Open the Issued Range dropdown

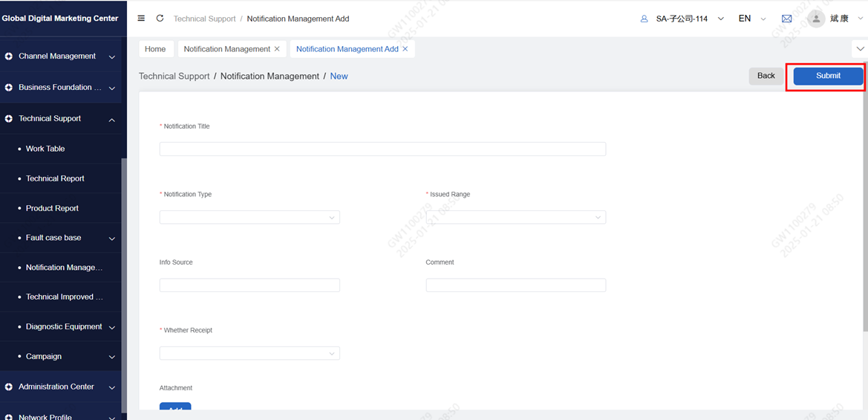pyautogui.click(x=515, y=218)
